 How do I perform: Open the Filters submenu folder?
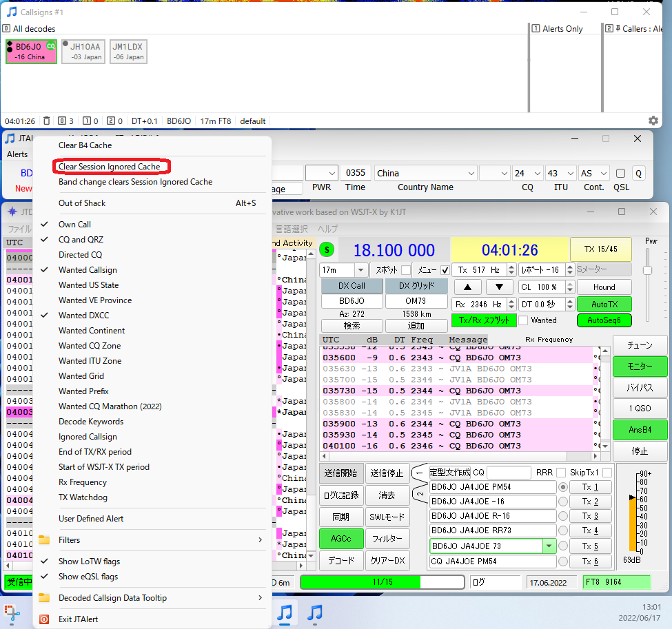pos(44,540)
